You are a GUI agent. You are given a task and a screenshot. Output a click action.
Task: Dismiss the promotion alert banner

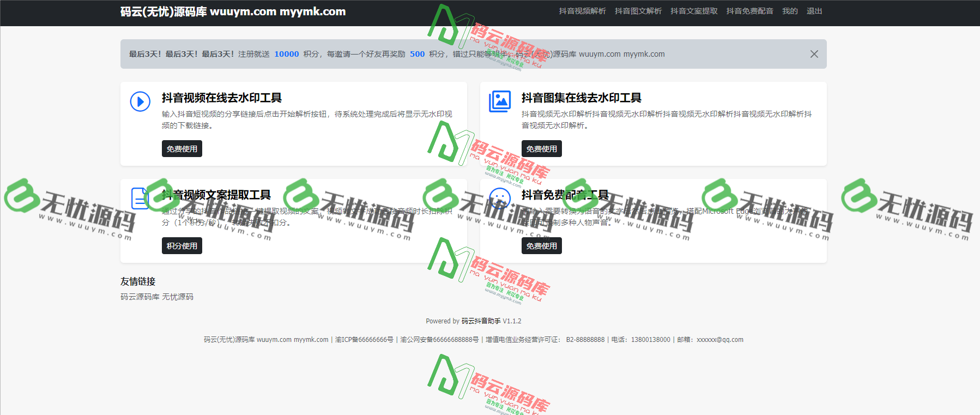[x=814, y=54]
